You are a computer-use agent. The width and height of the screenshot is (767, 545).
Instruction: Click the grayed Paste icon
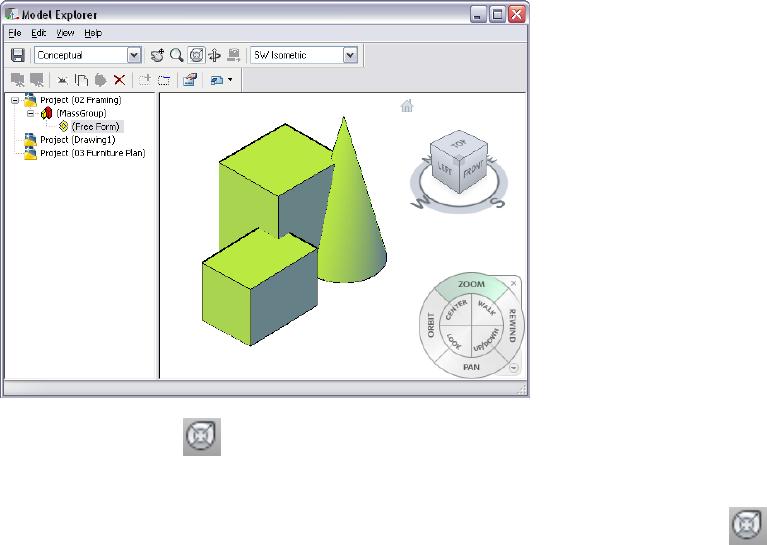[100, 80]
